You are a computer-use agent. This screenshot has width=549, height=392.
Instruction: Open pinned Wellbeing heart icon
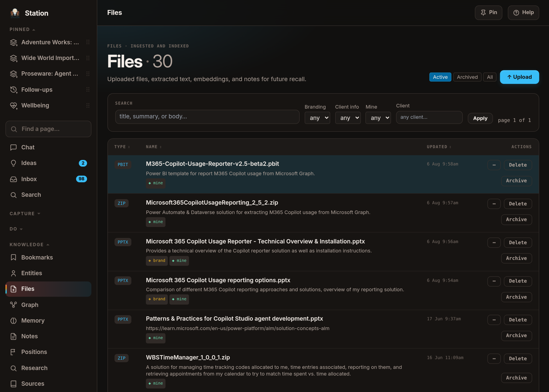14,105
